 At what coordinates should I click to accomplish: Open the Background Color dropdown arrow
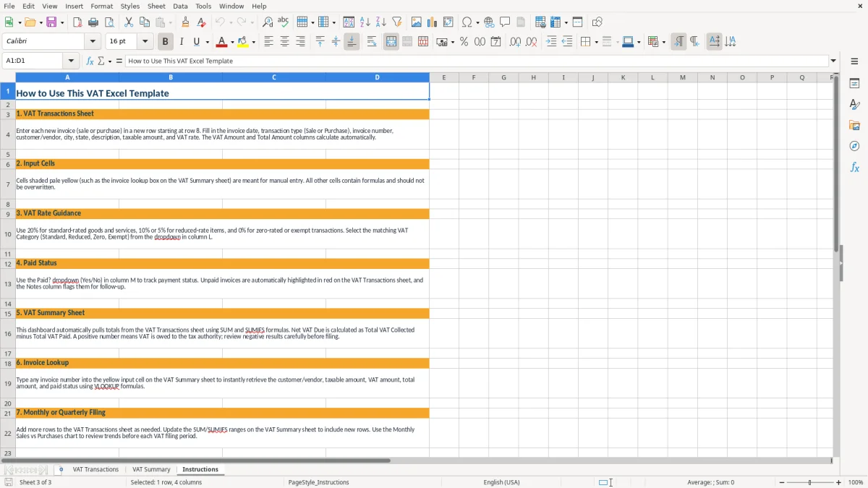point(253,42)
